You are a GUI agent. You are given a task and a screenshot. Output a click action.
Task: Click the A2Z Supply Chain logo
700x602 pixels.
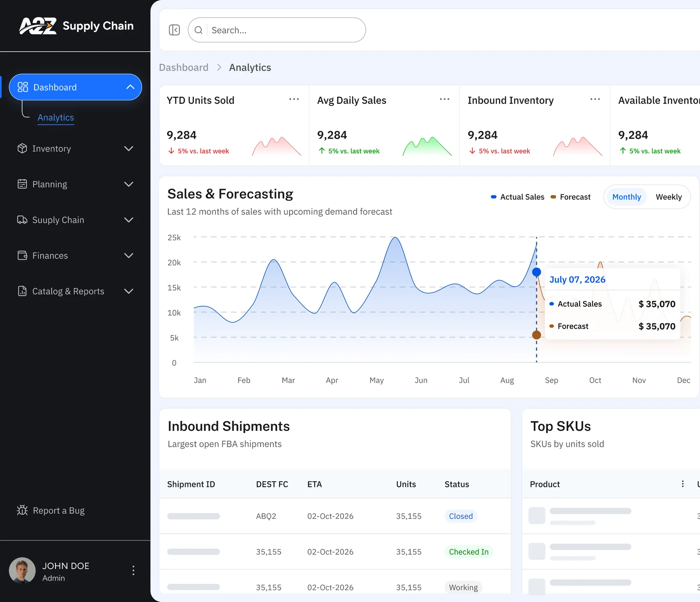click(x=77, y=26)
